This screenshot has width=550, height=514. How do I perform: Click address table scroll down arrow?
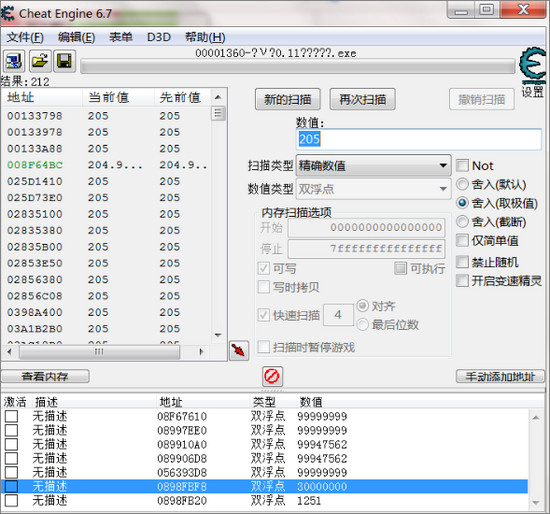pos(536,503)
